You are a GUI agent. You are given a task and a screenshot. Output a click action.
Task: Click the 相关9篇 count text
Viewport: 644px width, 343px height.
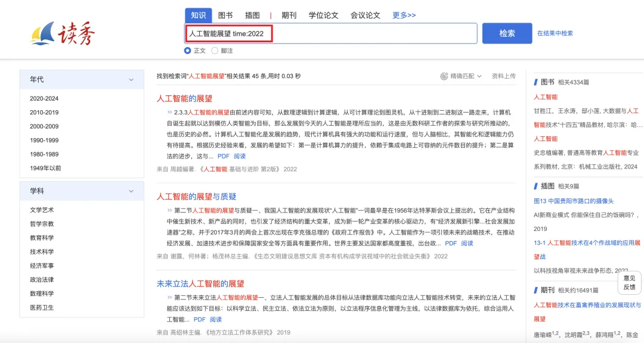point(568,186)
